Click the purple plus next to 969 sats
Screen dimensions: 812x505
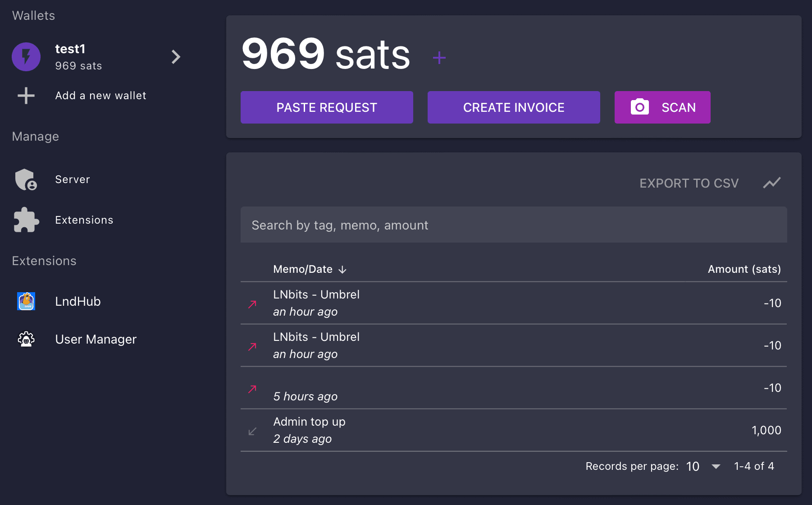click(439, 58)
